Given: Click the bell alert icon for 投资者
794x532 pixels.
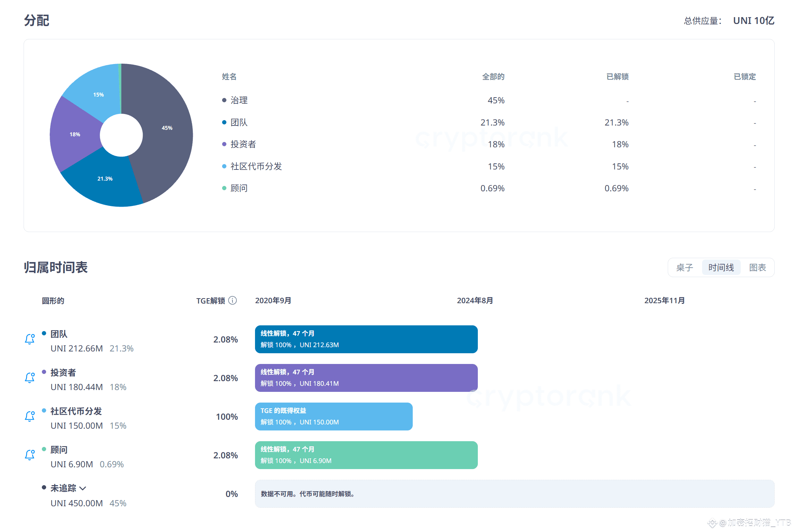Looking at the screenshot, I should (x=30, y=378).
